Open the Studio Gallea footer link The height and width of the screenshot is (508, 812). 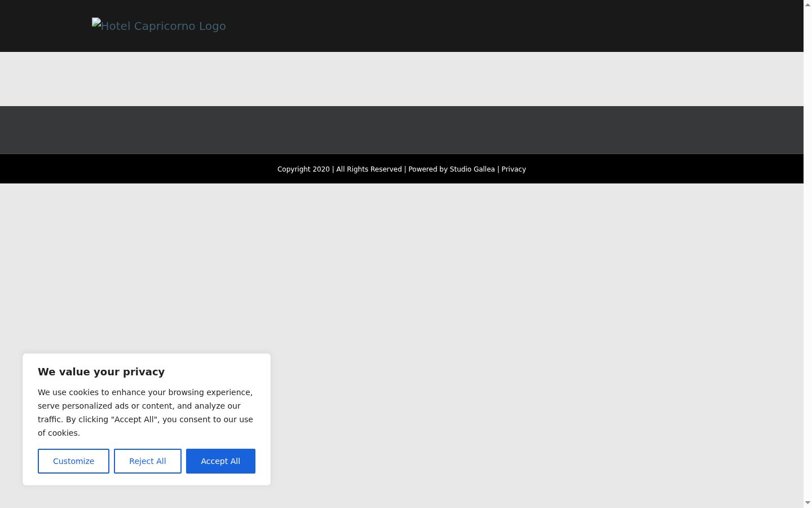(x=472, y=169)
